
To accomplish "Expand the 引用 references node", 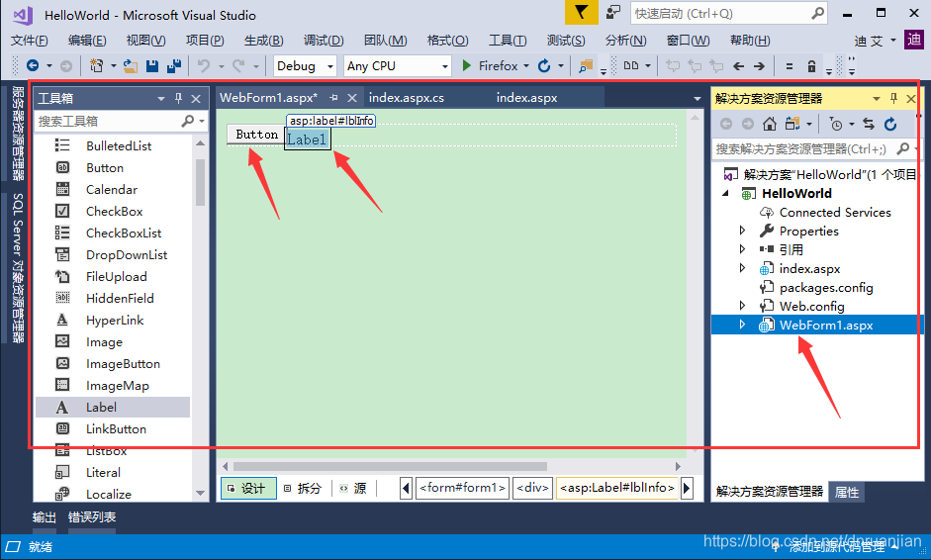I will point(742,248).
